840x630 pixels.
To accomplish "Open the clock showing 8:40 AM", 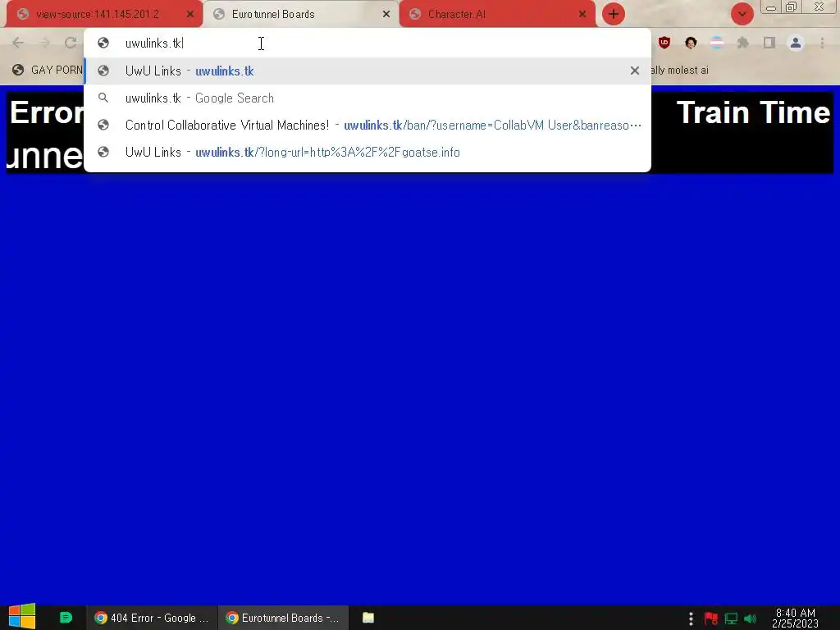I will [x=795, y=618].
